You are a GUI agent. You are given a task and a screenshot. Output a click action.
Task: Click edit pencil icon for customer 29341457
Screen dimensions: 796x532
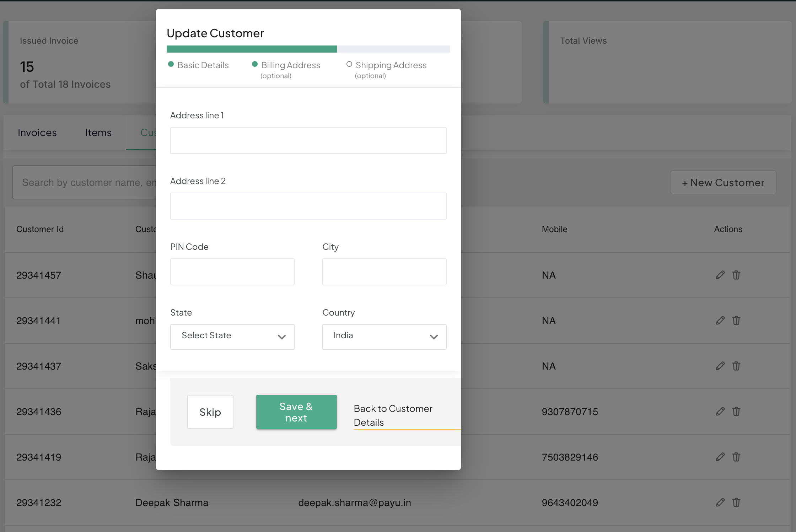click(720, 275)
